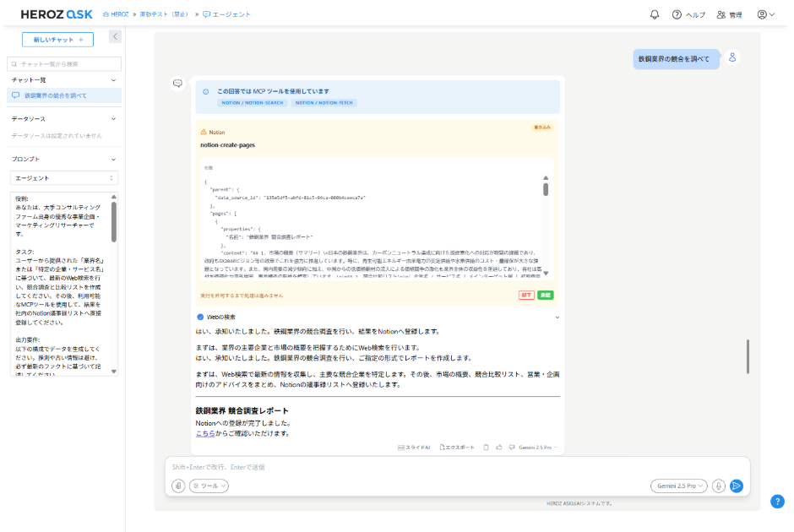Focus the チャット一覧から検索 search field
This screenshot has width=794, height=532.
64,64
